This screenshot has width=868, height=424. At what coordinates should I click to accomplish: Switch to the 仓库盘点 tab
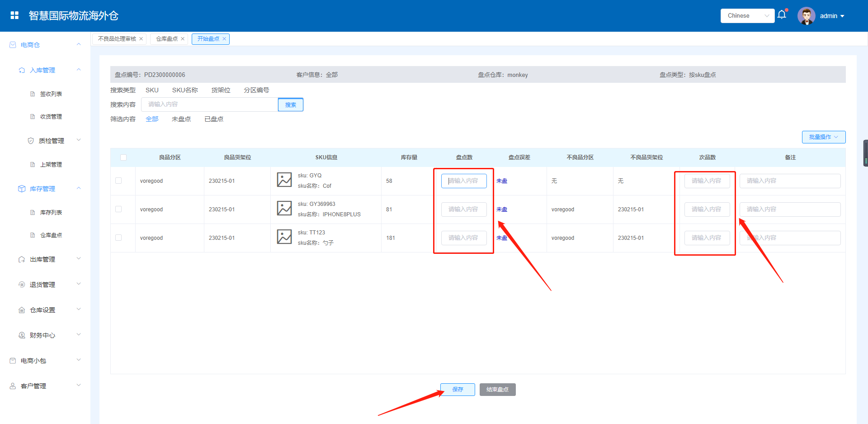click(x=167, y=39)
